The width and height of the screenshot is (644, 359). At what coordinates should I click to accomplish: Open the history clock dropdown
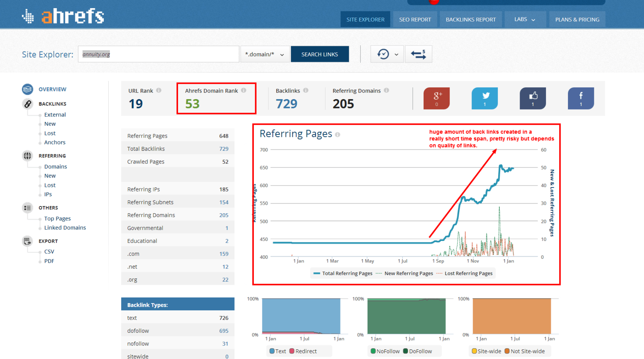point(387,54)
